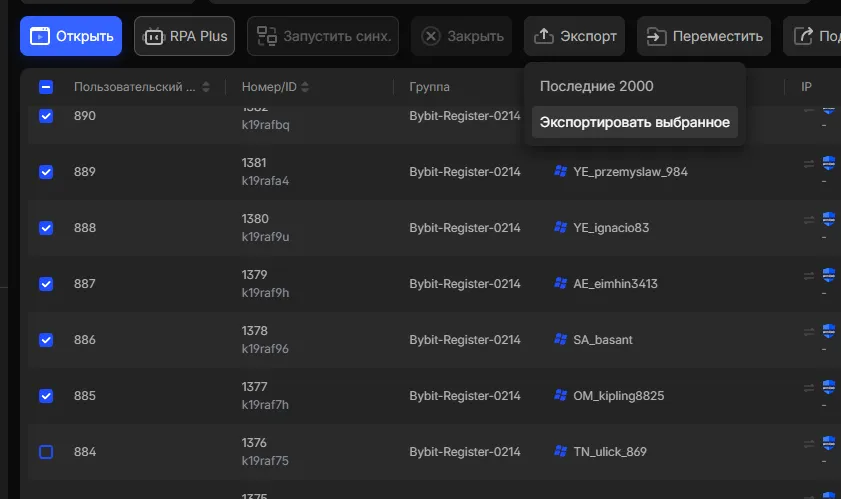Viewport: 841px width, 499px height.
Task: Click the Windows icon next to SA_basant
Action: [560, 339]
